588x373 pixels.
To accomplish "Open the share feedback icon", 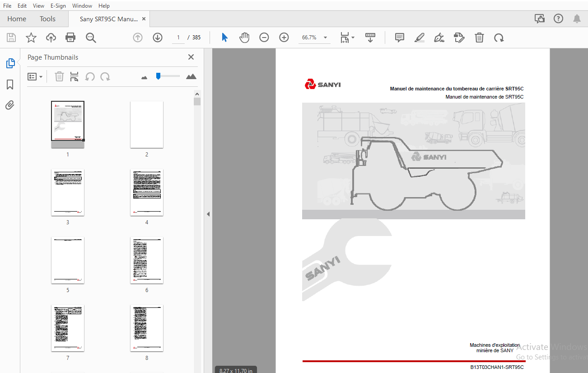I will 540,19.
